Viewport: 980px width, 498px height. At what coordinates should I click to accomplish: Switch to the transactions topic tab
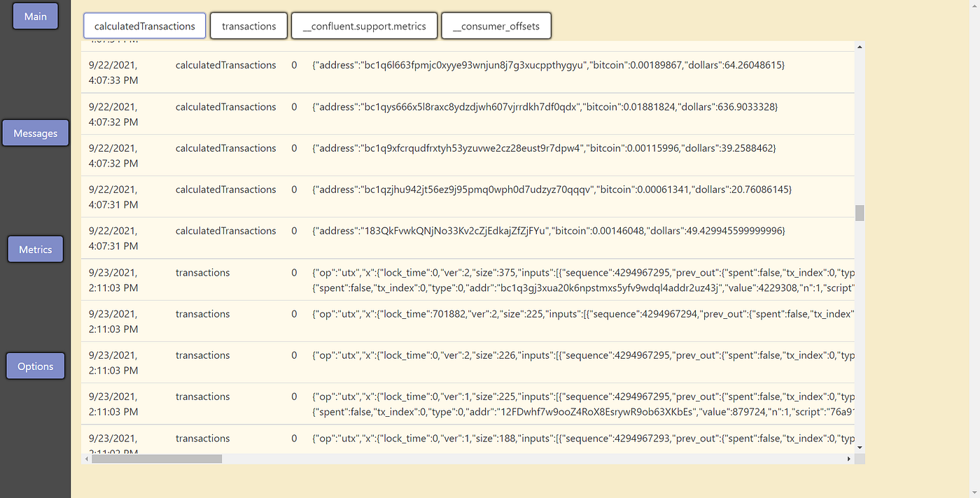tap(248, 25)
